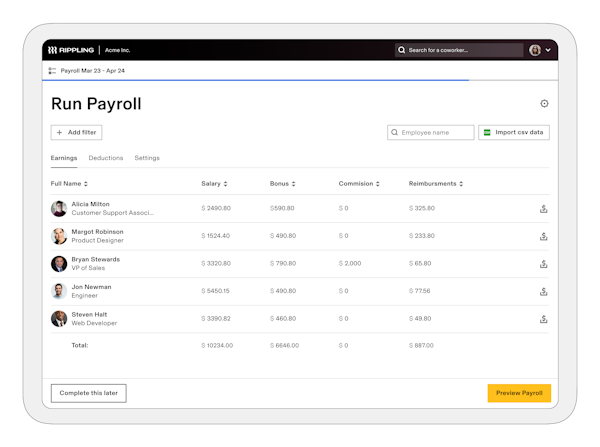Open the payroll checklist icon near Payroll dates
Viewport: 600px width, 447px height.
pyautogui.click(x=52, y=71)
